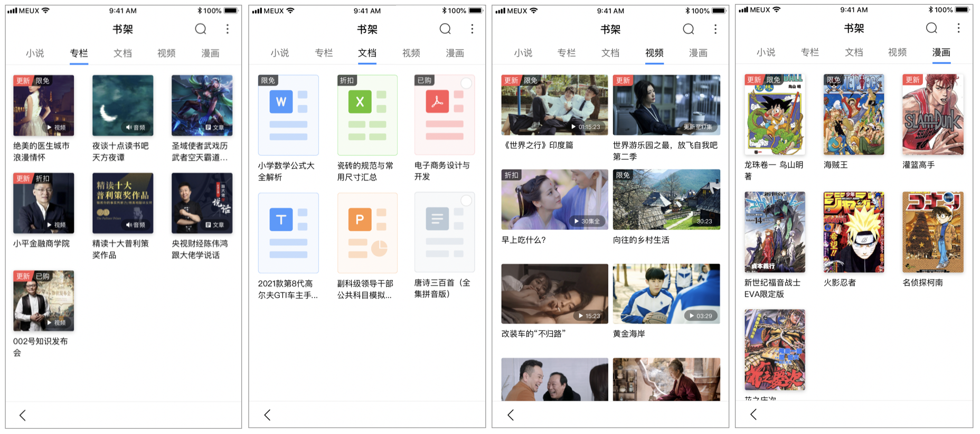
Task: Select the circle checkbox on 电子商务设计与开发
Action: tap(466, 83)
